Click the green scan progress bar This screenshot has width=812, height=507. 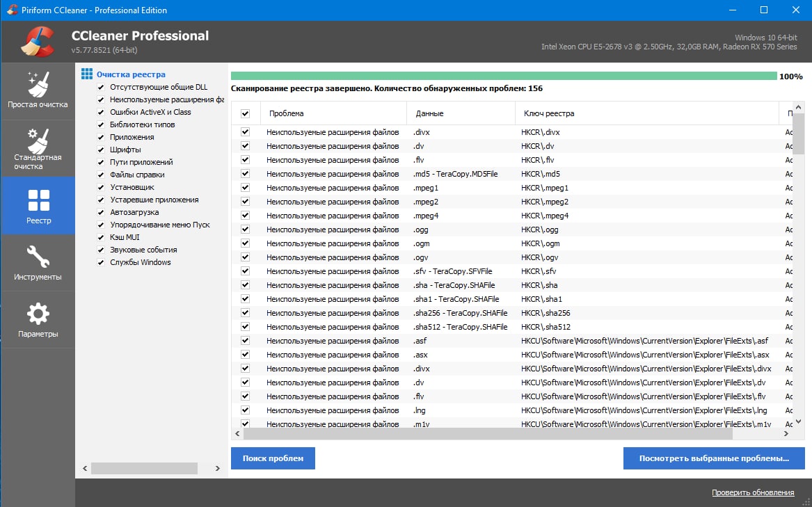click(x=504, y=76)
